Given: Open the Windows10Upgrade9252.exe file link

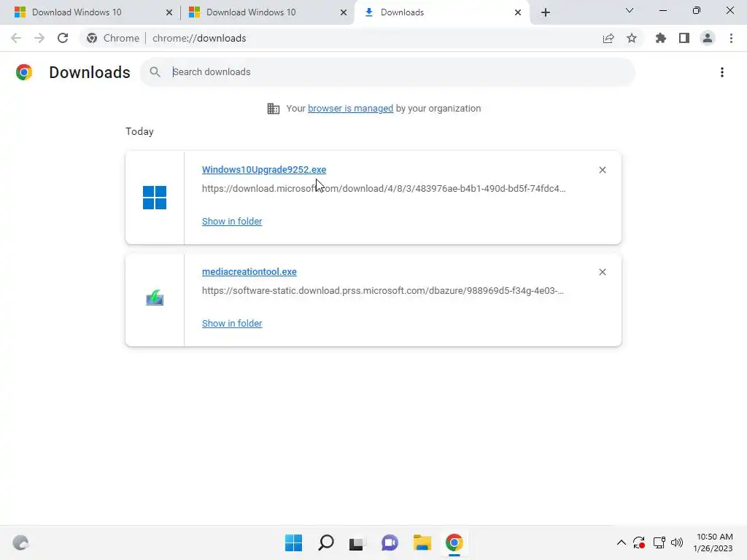Looking at the screenshot, I should pos(264,169).
